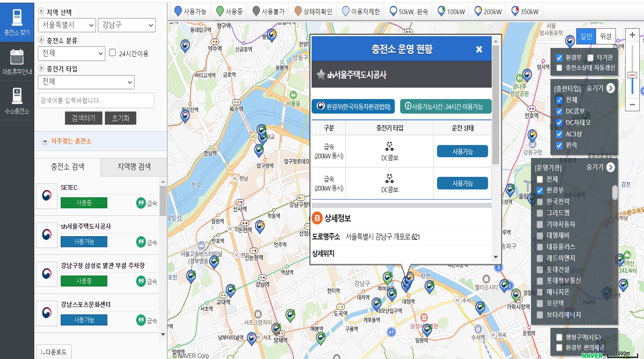This screenshot has width=644, height=359.
Task: Open the 강남구 district dropdown
Action: pyautogui.click(x=127, y=25)
